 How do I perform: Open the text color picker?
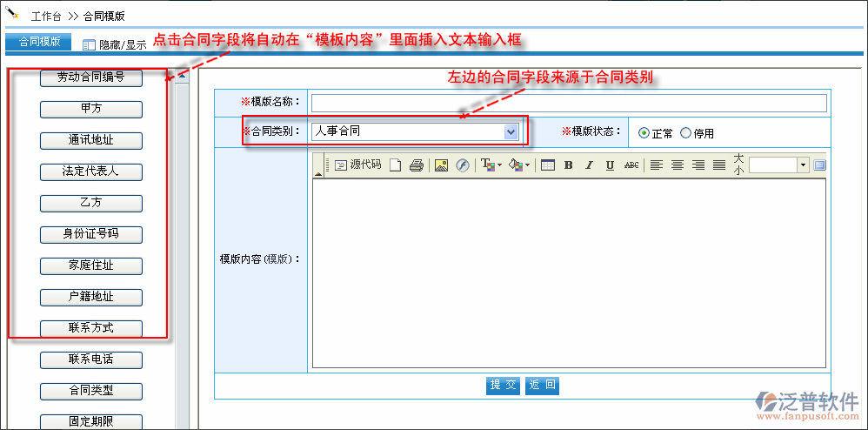(x=491, y=165)
